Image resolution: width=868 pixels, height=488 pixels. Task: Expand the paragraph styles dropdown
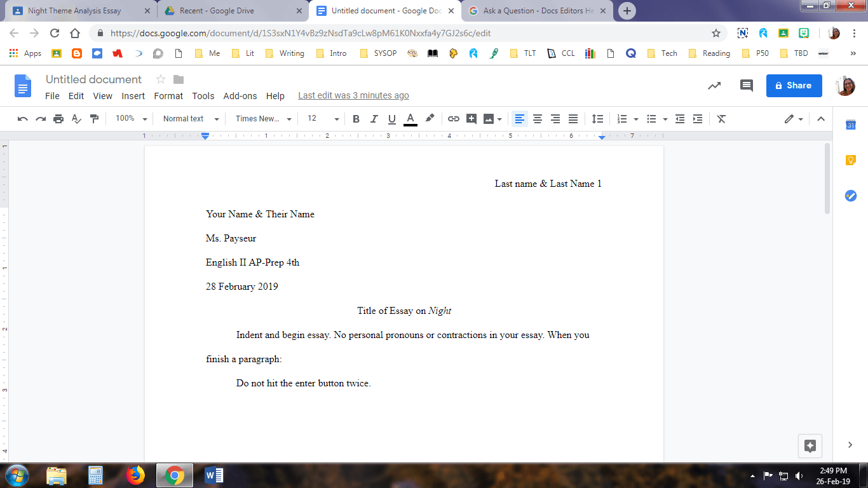point(189,118)
